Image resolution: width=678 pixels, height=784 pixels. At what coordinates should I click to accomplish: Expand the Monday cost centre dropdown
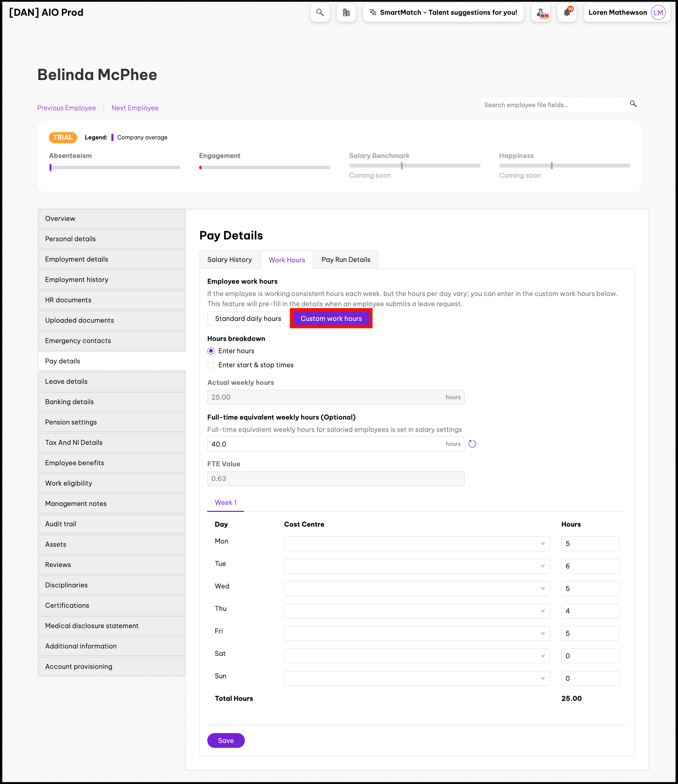417,543
